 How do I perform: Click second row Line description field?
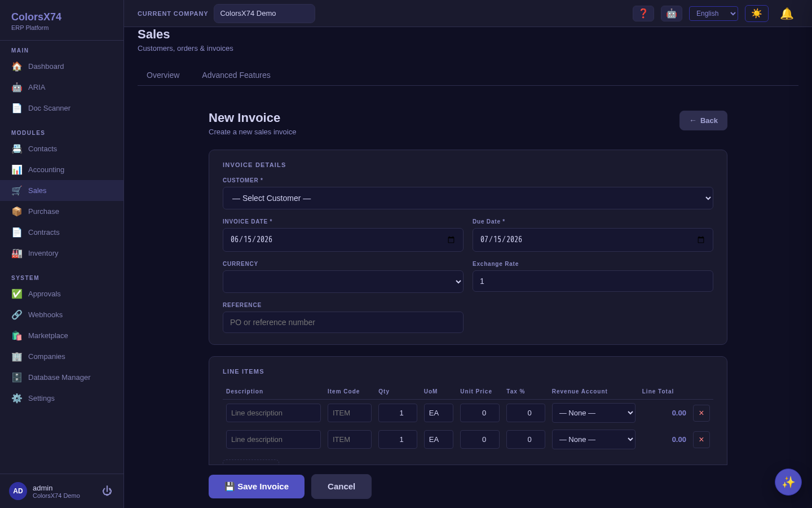pos(273,440)
